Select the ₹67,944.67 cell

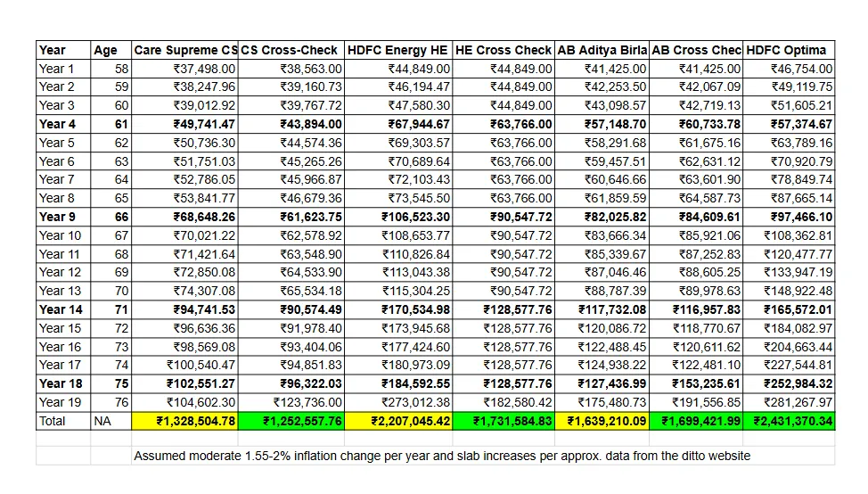point(398,124)
